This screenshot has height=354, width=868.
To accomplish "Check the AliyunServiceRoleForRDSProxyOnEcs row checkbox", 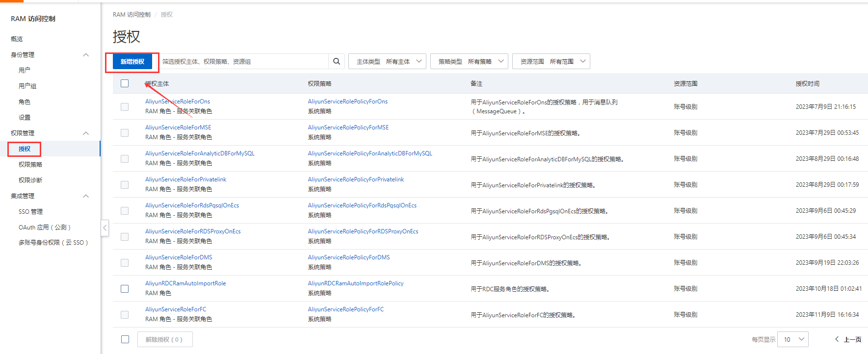I will coord(125,236).
